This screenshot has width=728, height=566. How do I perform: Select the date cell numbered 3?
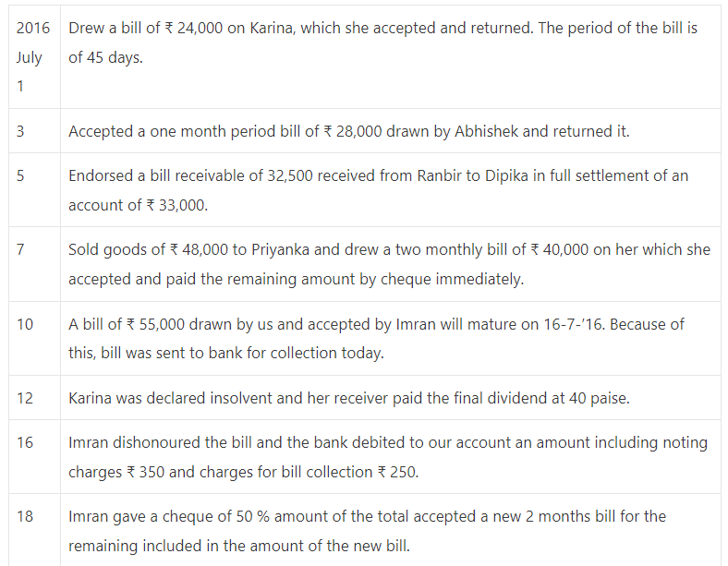[34, 131]
